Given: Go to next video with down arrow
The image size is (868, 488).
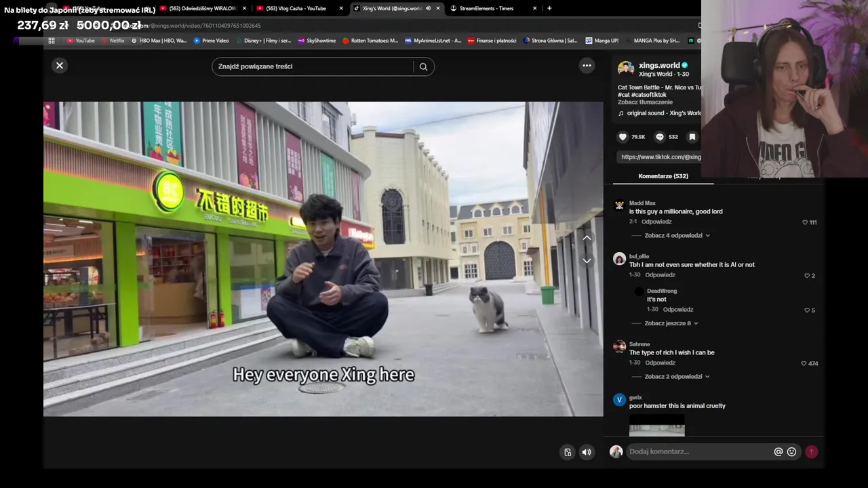Looking at the screenshot, I should pos(587,260).
